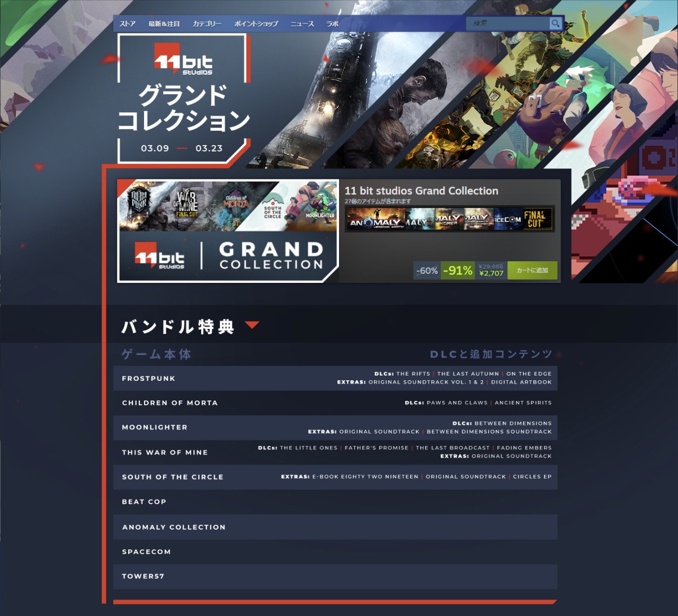Focus the 検索 search field

pos(507,23)
